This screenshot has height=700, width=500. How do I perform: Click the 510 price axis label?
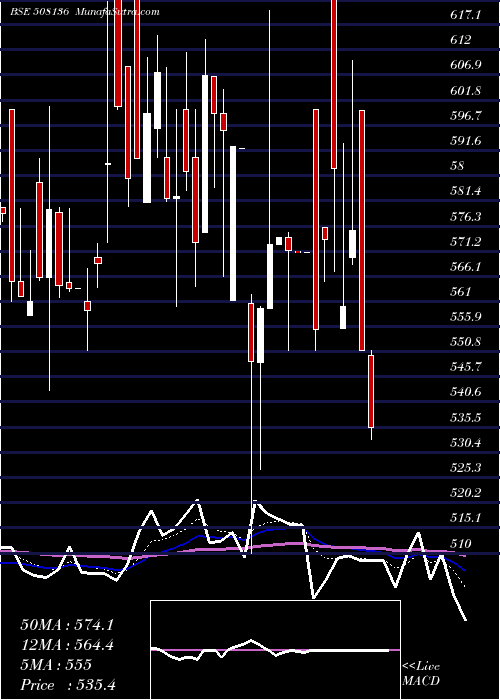pyautogui.click(x=461, y=543)
